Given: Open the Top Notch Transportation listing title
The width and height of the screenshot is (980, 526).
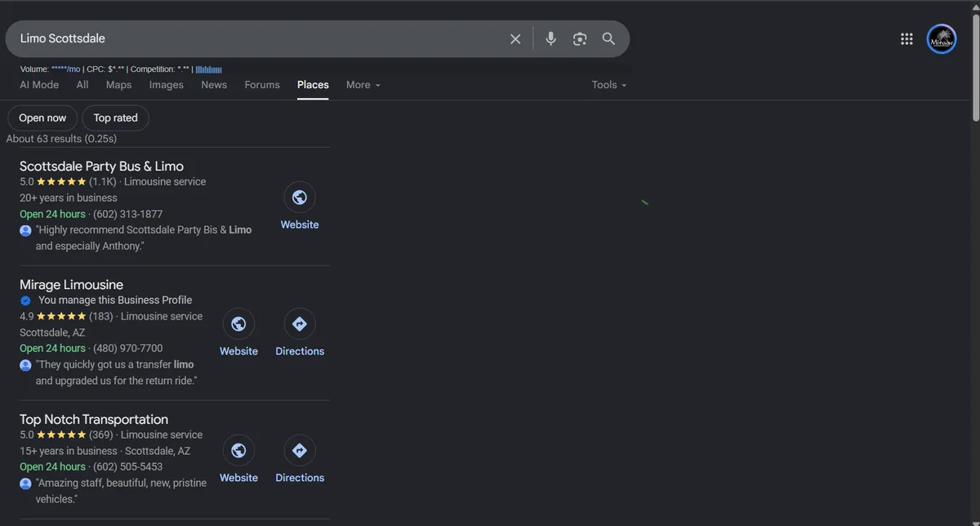Looking at the screenshot, I should tap(94, 420).
